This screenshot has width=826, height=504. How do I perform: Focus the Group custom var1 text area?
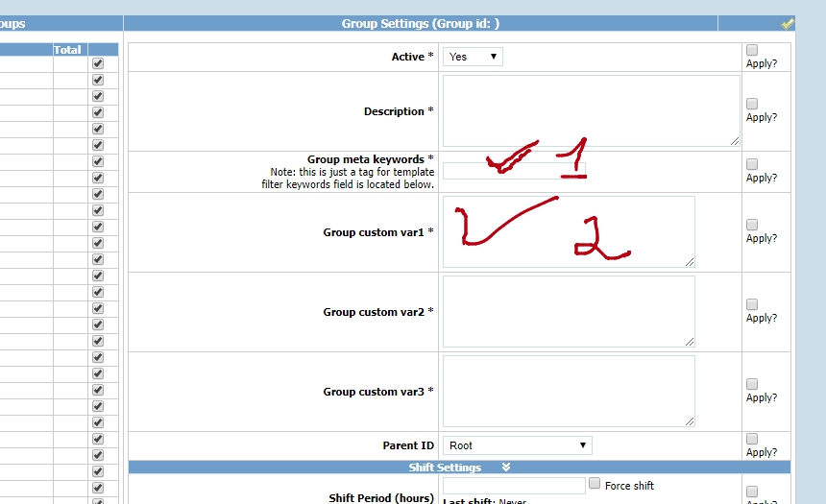click(x=569, y=232)
